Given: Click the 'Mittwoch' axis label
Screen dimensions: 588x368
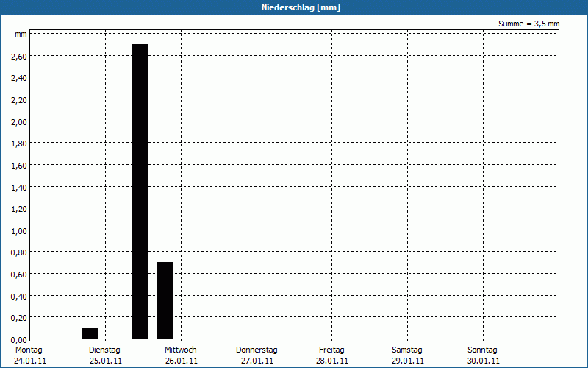Looking at the screenshot, I should pos(180,350).
